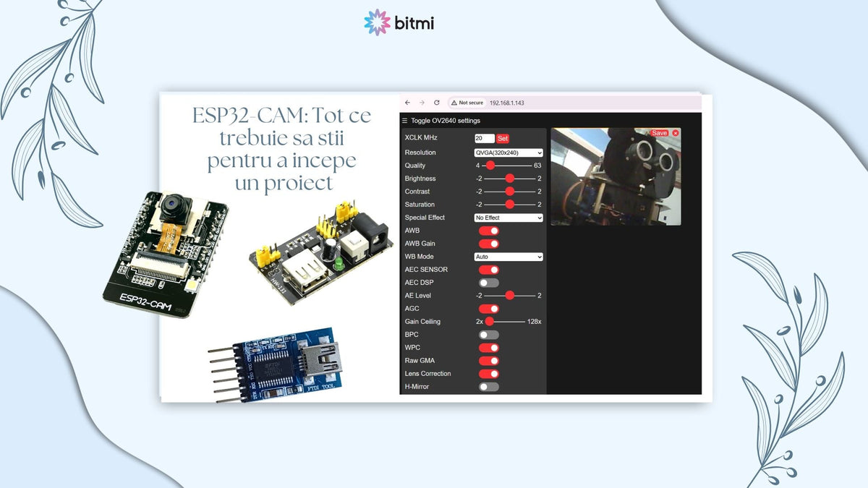Click the breadboard power supply module image

tap(320, 252)
